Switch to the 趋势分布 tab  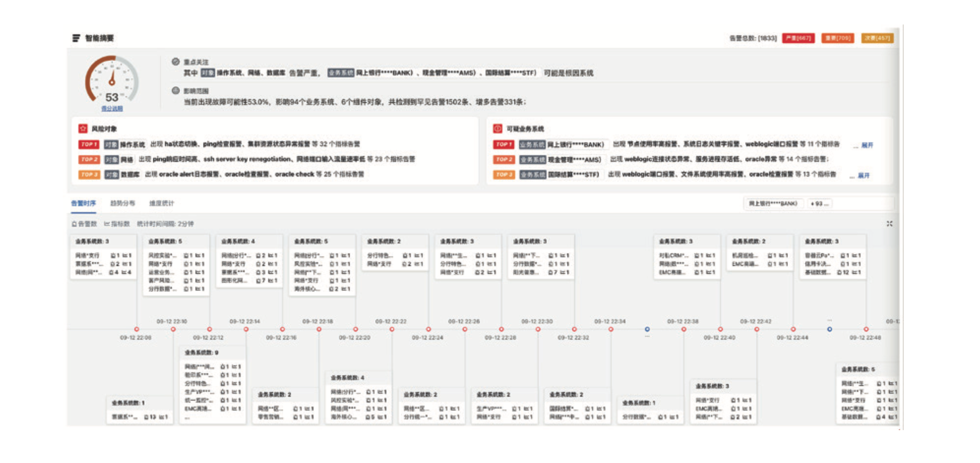pos(122,203)
